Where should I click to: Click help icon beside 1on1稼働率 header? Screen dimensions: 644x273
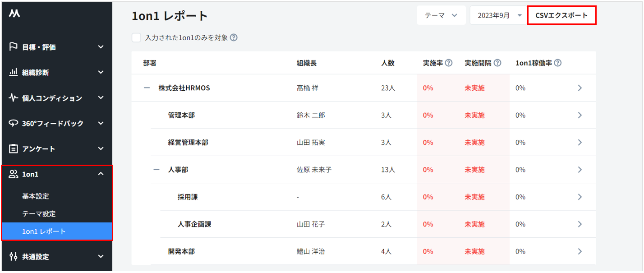point(557,63)
